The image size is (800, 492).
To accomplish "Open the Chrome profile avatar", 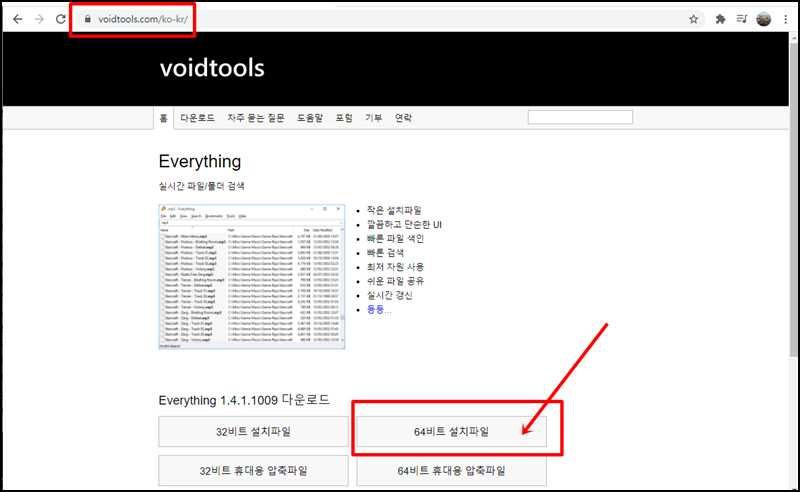I will pyautogui.click(x=764, y=19).
